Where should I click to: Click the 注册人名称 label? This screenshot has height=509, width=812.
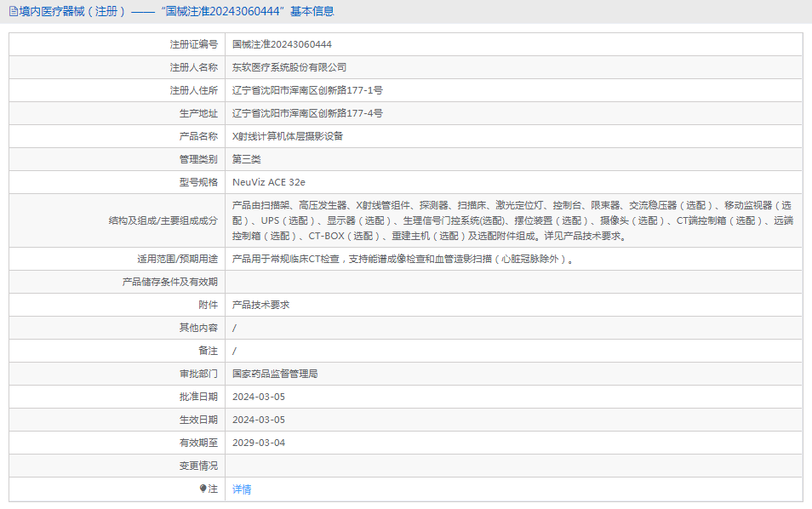point(194,67)
